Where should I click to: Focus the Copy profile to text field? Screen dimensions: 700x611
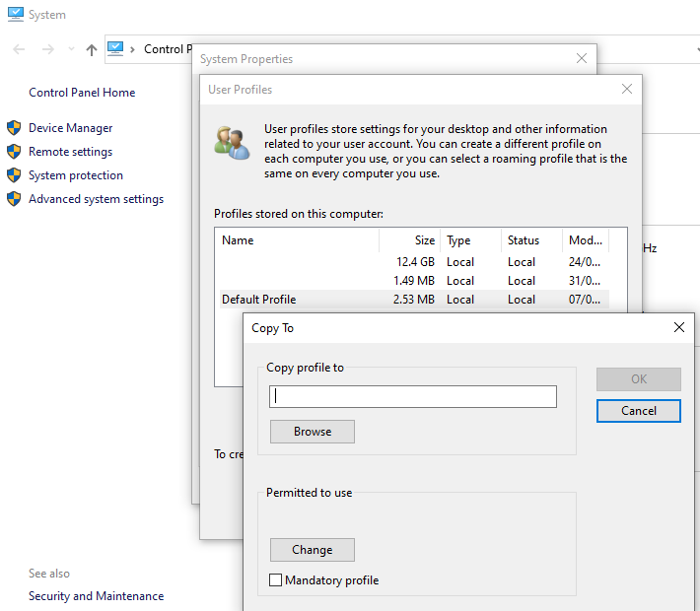coord(412,396)
